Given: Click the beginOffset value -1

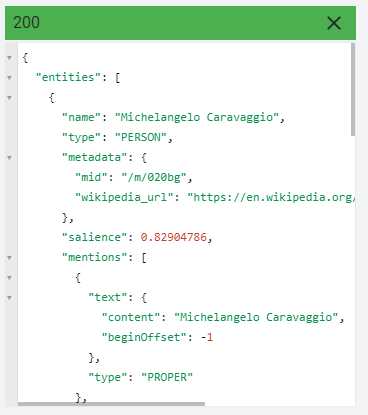Looking at the screenshot, I should pyautogui.click(x=207, y=337).
